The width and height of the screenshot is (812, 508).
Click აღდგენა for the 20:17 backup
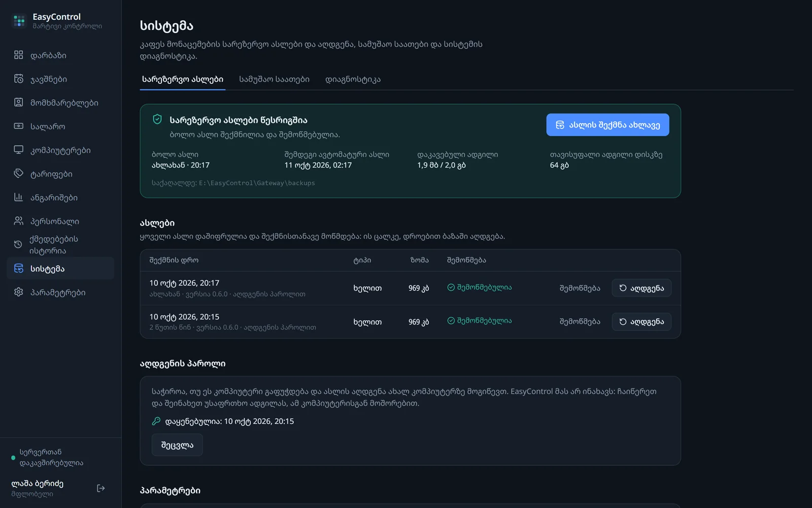(x=641, y=288)
